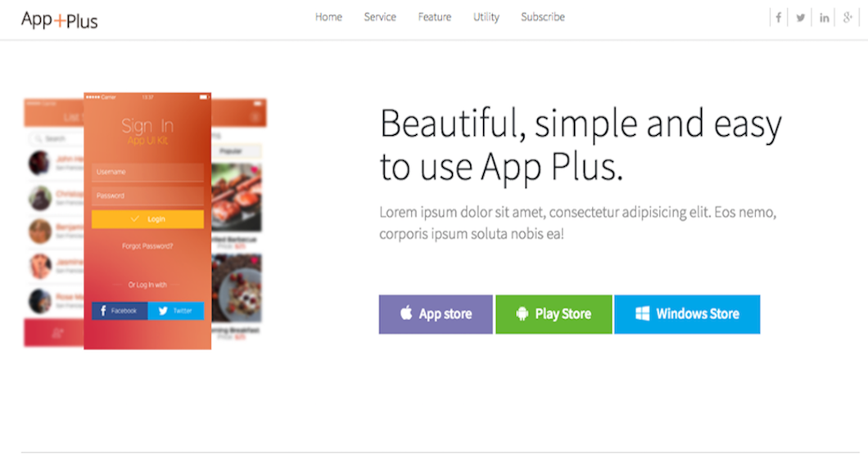Click the Twitter bird icon in the top bar
Screen dimensions: 868x454
tap(801, 18)
